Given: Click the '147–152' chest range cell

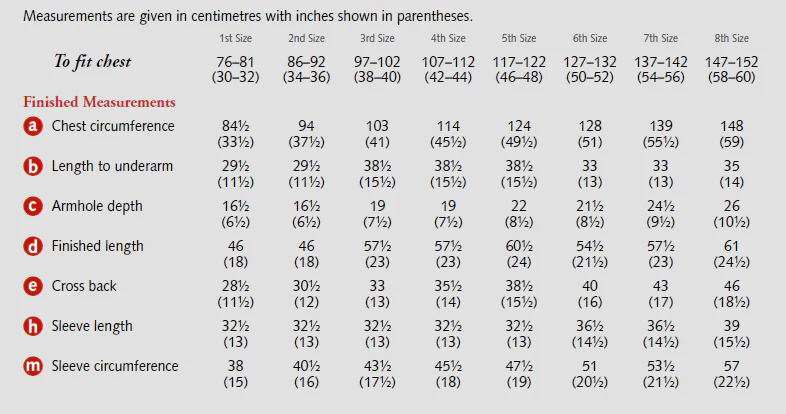Looking at the screenshot, I should (732, 62).
